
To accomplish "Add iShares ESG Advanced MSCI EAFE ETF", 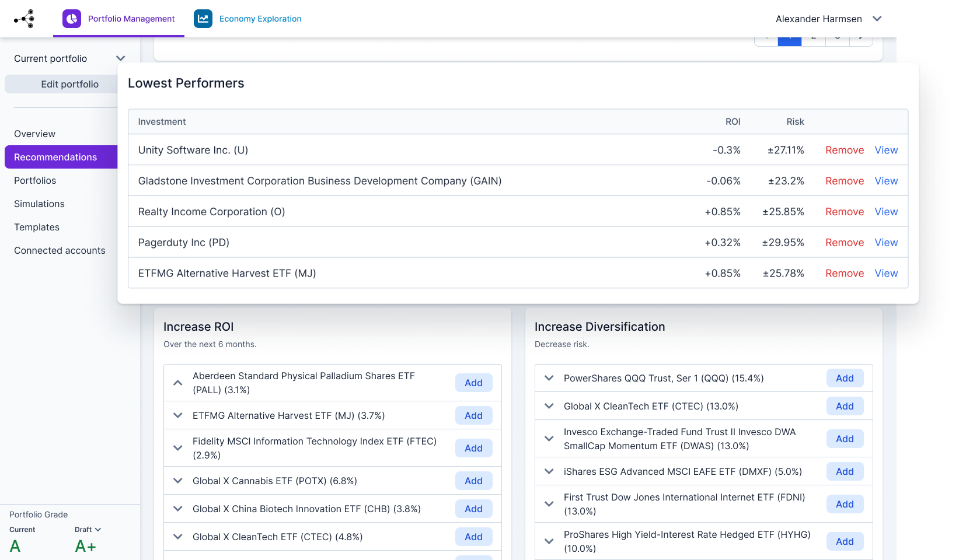I will click(x=845, y=471).
